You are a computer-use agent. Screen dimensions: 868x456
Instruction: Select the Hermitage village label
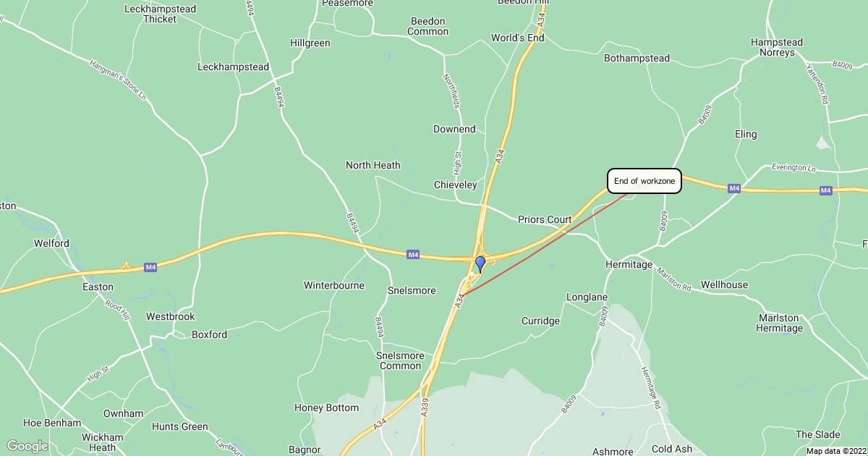pyautogui.click(x=629, y=265)
